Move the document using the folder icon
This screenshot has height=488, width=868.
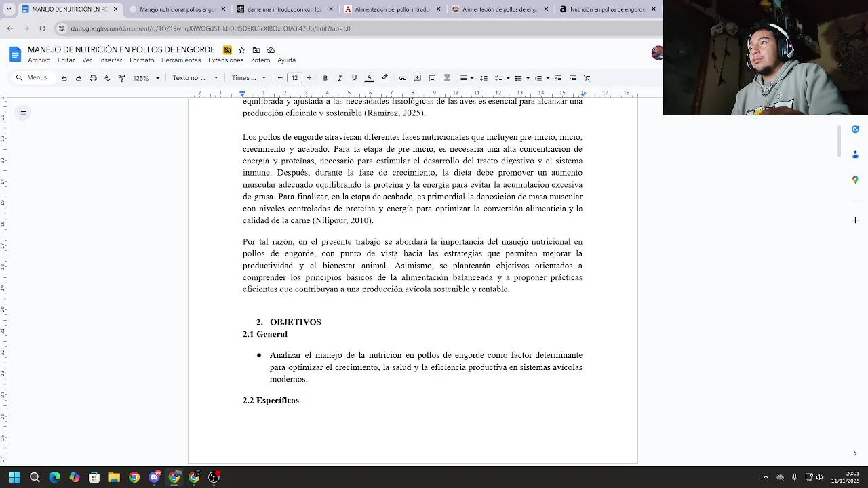[x=256, y=50]
